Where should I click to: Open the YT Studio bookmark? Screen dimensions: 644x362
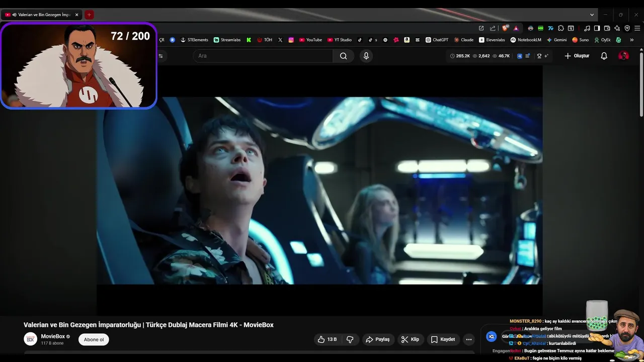coord(340,40)
